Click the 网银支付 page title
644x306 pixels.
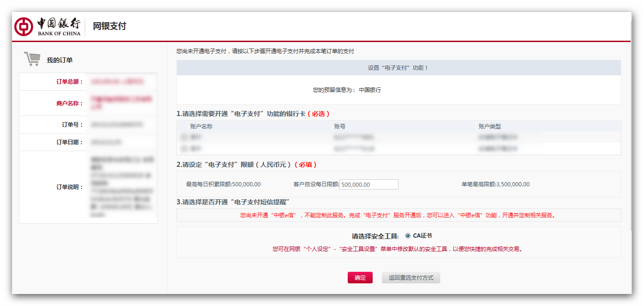tap(109, 26)
